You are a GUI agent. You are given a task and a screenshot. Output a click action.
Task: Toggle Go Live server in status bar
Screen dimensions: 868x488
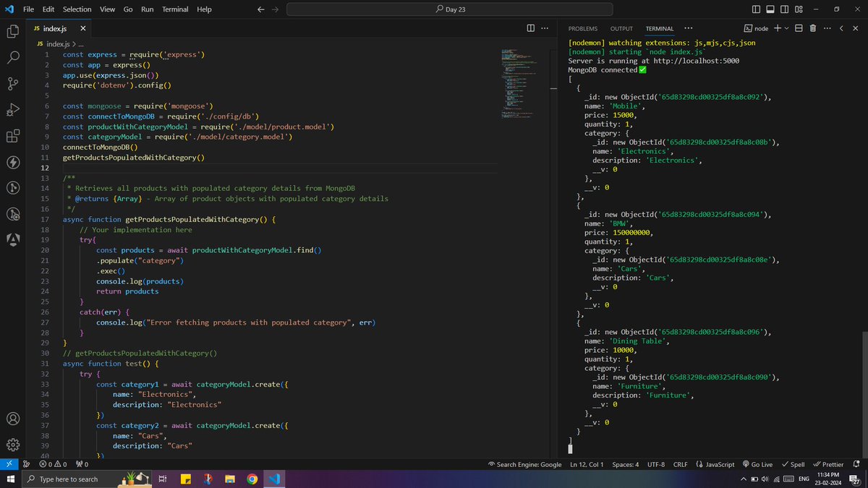(757, 464)
